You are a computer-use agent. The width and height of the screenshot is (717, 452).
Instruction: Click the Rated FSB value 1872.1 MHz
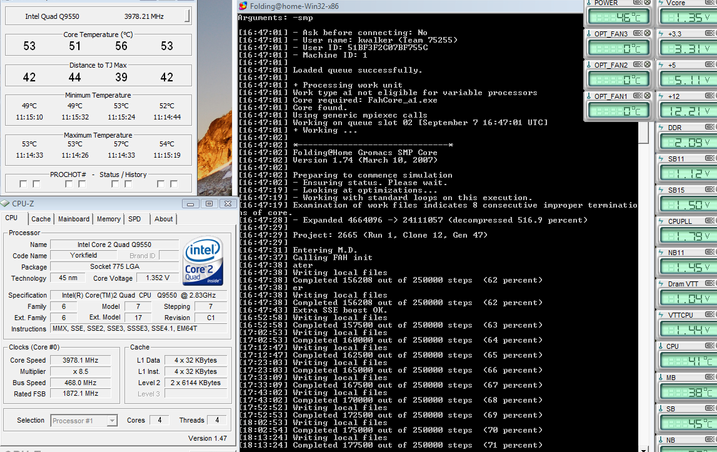80,393
